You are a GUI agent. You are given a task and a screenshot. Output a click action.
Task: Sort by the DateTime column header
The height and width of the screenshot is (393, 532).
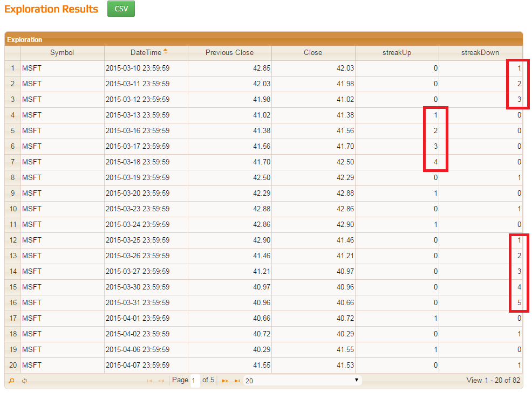146,52
